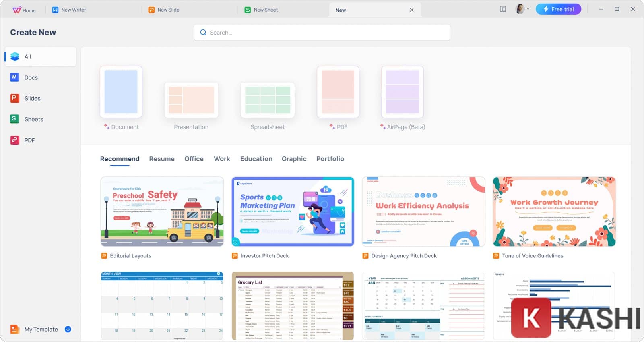Select the Work template tab
This screenshot has height=342, width=644.
(222, 159)
